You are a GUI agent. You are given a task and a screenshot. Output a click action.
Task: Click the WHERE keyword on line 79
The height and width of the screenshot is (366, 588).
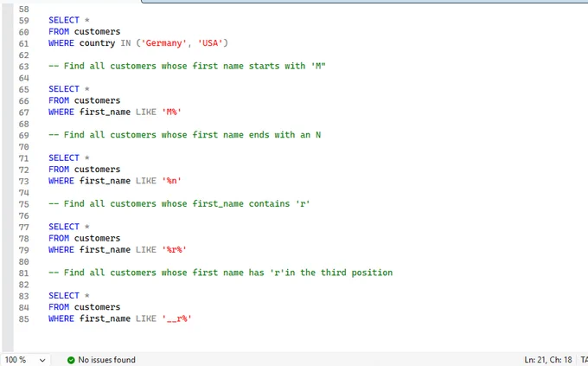point(61,250)
